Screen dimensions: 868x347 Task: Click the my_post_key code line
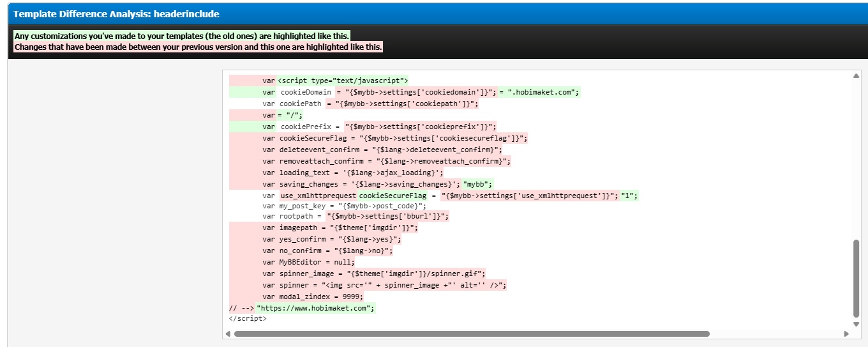coord(343,206)
